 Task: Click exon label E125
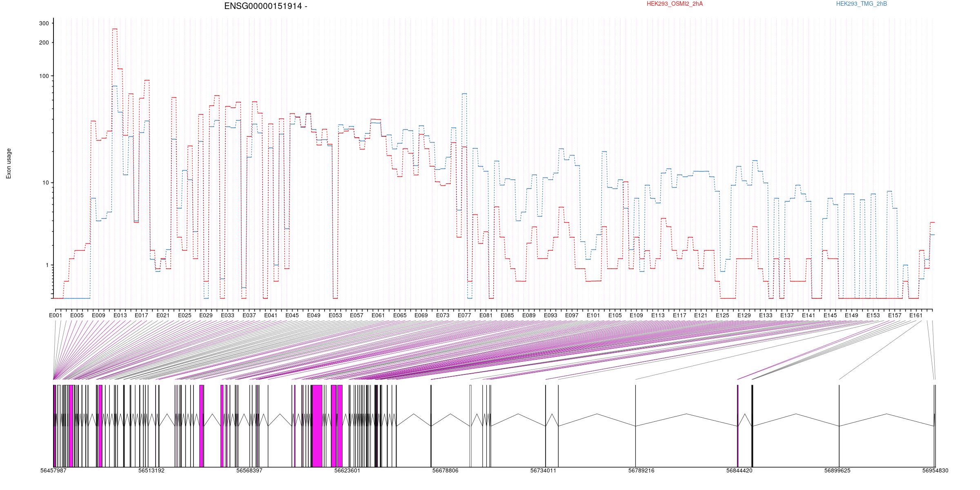722,315
